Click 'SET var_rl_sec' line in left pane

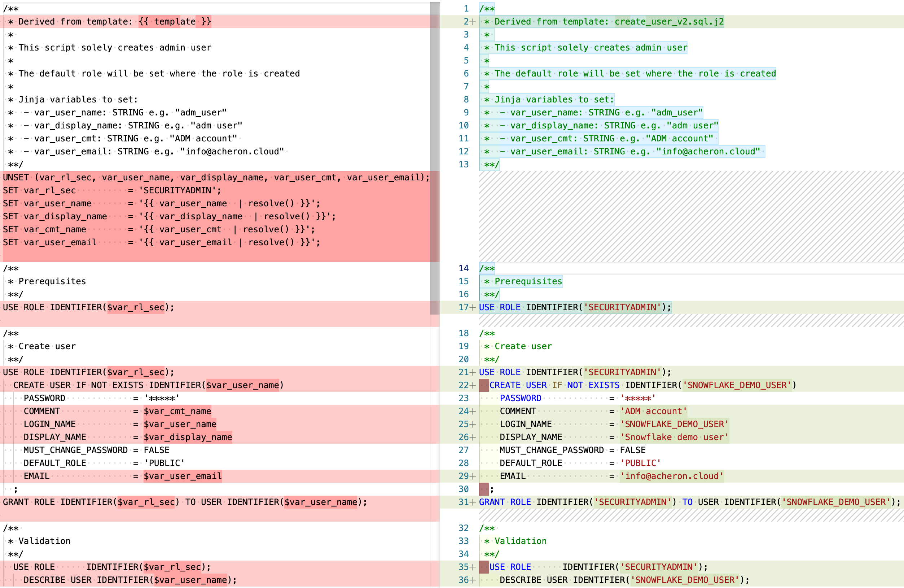(x=112, y=190)
